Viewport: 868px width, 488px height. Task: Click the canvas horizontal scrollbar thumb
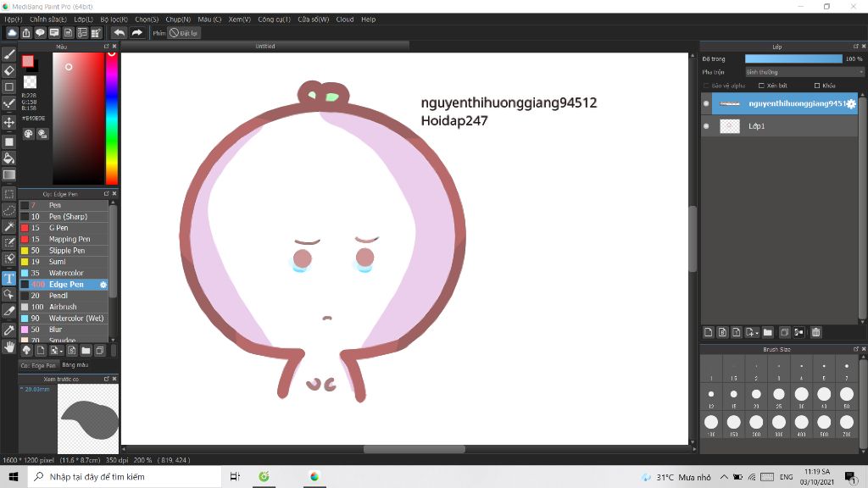[x=414, y=449]
